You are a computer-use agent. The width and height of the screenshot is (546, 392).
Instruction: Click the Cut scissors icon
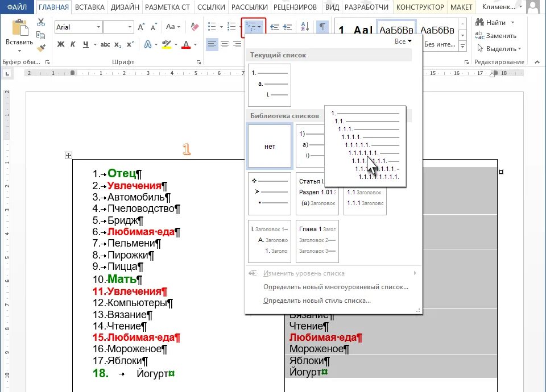point(41,22)
